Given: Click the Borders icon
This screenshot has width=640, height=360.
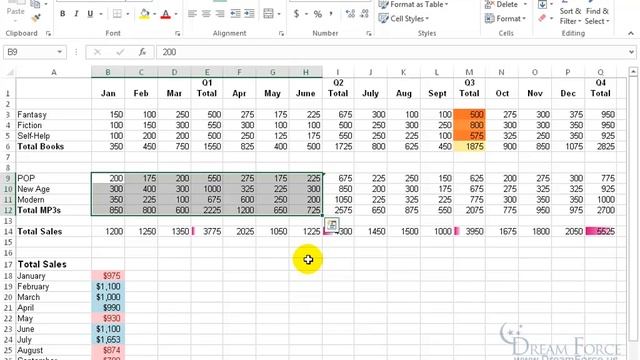Looking at the screenshot, I should coord(117,14).
